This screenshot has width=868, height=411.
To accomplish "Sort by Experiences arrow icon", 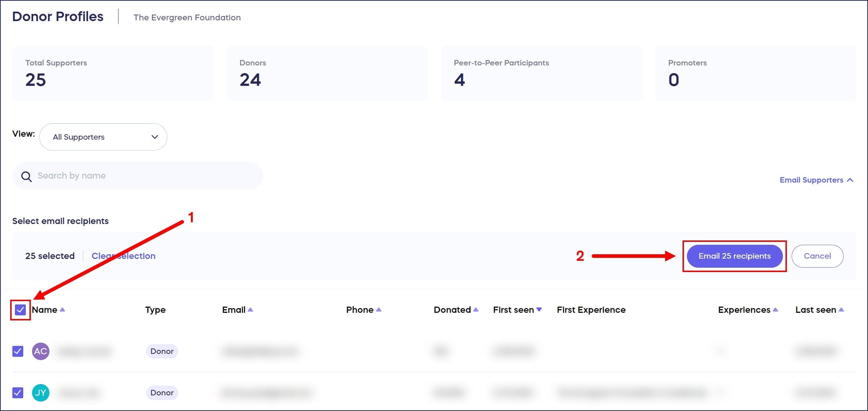I will click(775, 310).
